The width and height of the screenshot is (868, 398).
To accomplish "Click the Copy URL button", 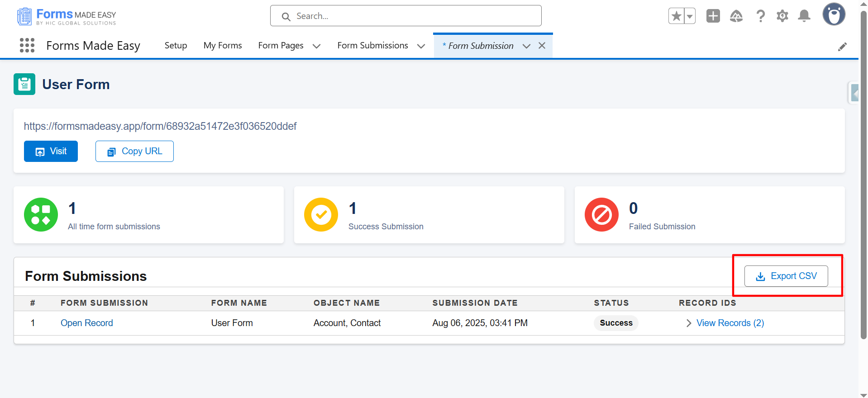I will 134,151.
